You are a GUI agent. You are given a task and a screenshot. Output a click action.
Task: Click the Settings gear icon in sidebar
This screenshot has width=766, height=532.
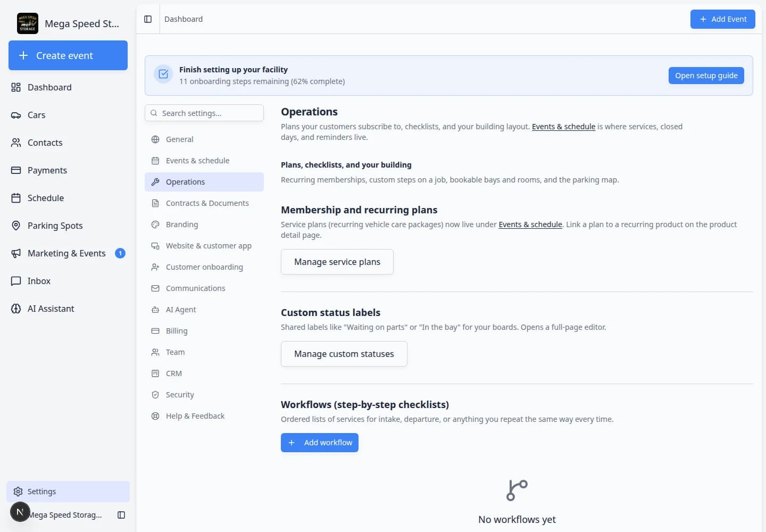[x=18, y=492]
